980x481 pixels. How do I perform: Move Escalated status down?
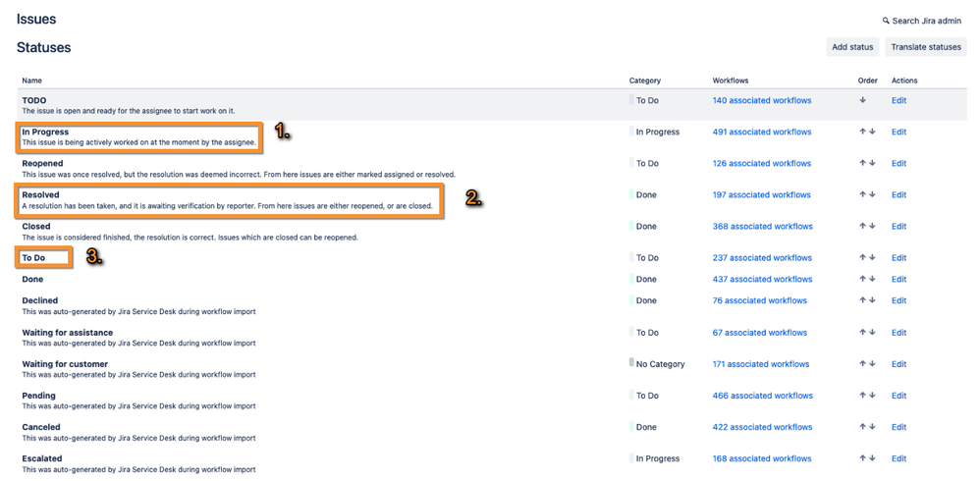coord(872,458)
